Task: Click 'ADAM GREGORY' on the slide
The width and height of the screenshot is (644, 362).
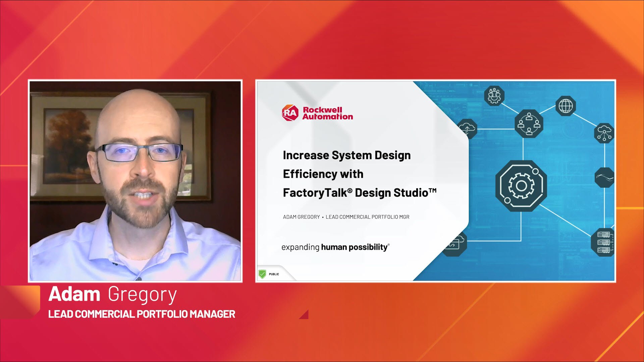Action: pos(302,217)
